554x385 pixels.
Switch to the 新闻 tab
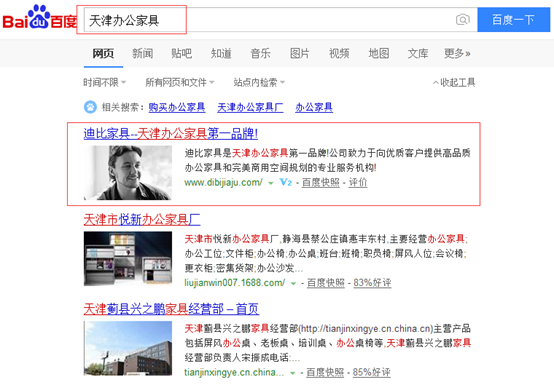point(143,53)
